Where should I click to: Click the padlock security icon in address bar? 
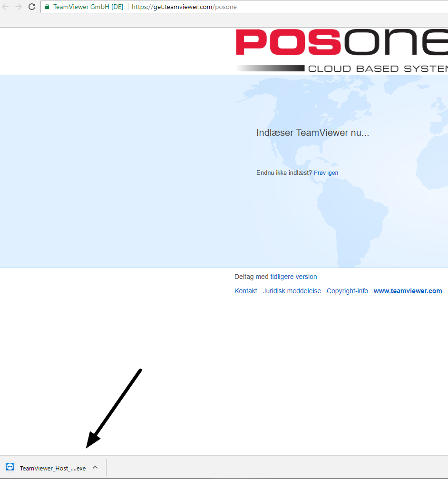pos(47,7)
